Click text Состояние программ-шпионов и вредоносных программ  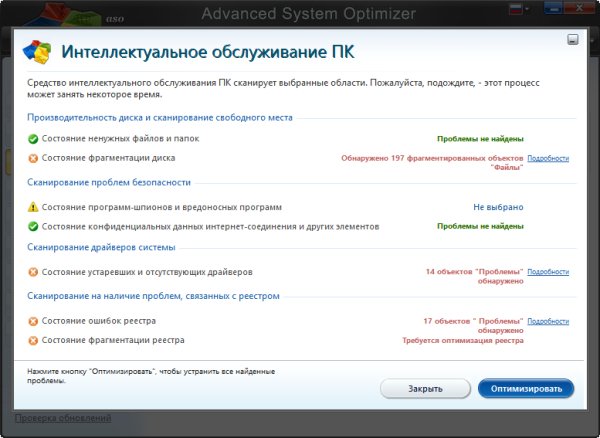pyautogui.click(x=161, y=207)
